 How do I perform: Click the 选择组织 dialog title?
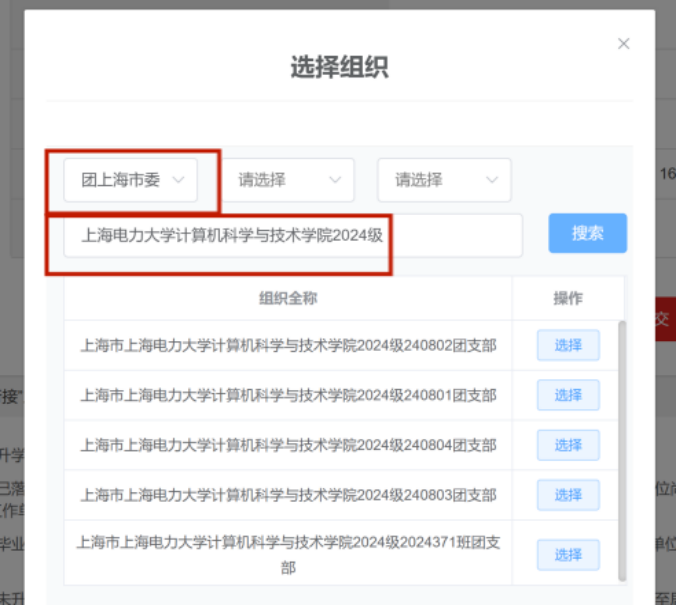coord(339,68)
